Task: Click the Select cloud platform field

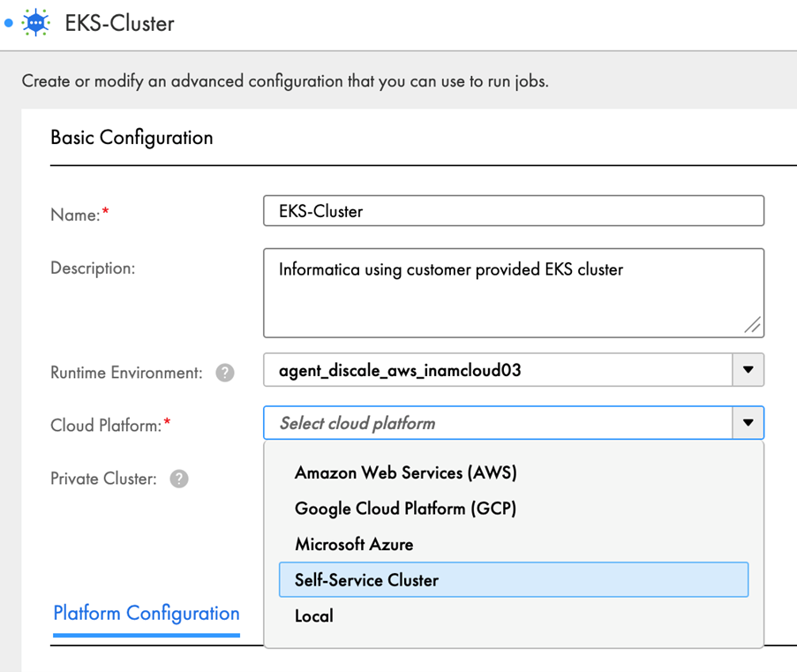Action: (x=497, y=423)
